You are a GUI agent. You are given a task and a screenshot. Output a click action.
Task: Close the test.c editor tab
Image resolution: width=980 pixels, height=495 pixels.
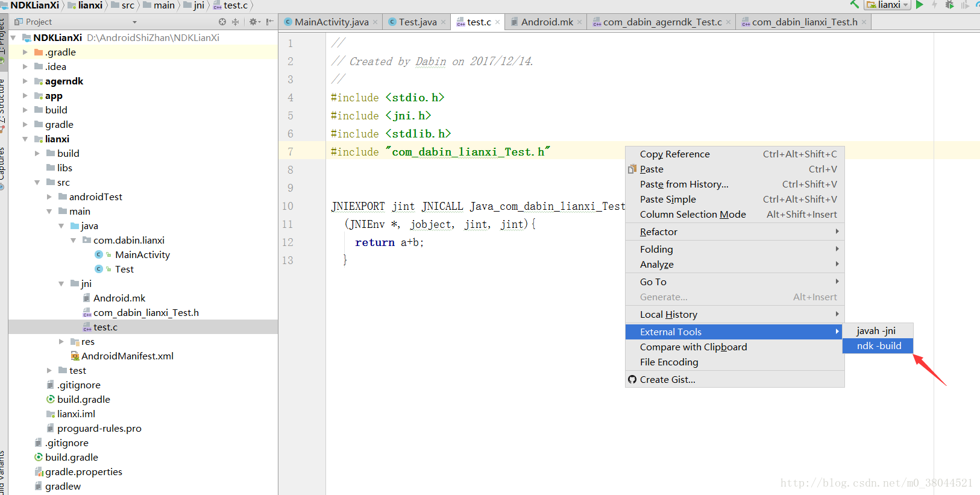coord(497,22)
